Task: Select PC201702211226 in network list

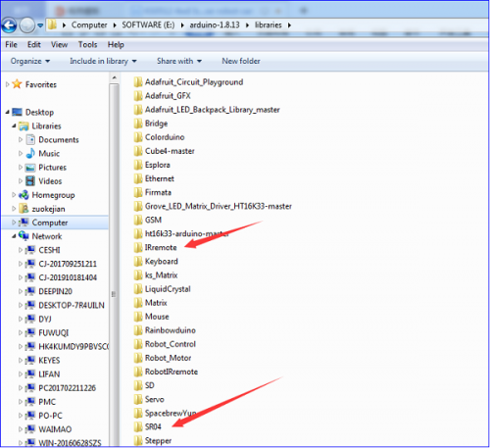Action: pos(68,388)
